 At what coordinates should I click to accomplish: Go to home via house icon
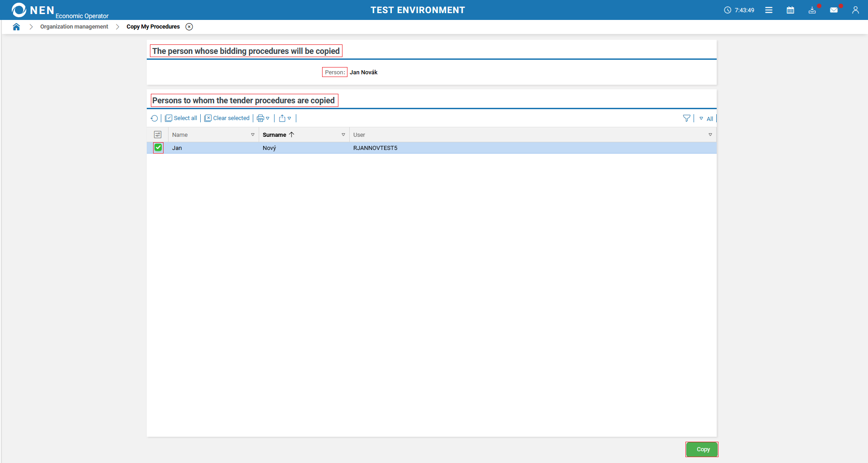16,27
